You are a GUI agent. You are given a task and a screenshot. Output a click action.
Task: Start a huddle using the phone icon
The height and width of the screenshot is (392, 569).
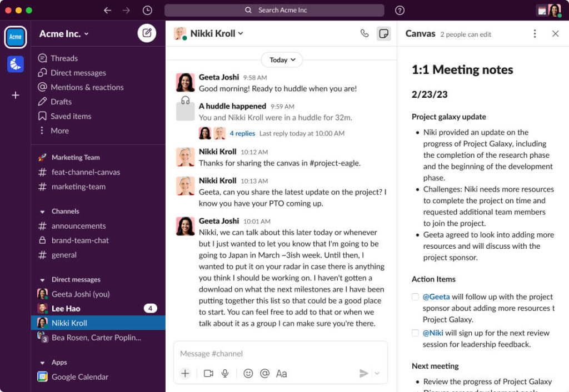tap(365, 33)
